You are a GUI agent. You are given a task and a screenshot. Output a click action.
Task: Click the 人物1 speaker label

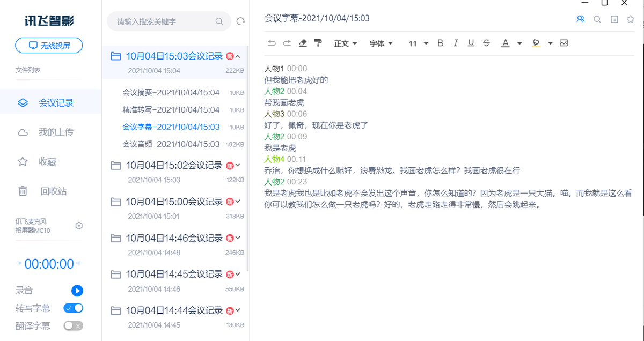pos(274,69)
